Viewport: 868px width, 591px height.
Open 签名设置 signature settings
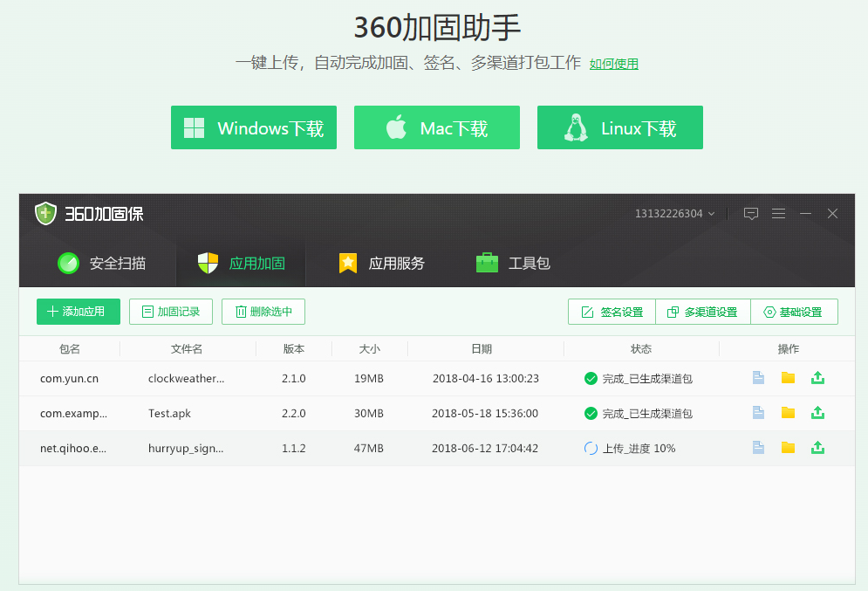612,312
